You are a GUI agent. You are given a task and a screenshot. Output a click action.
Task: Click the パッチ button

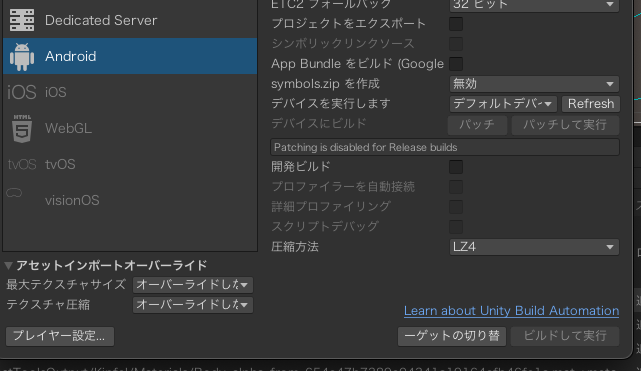[477, 125]
